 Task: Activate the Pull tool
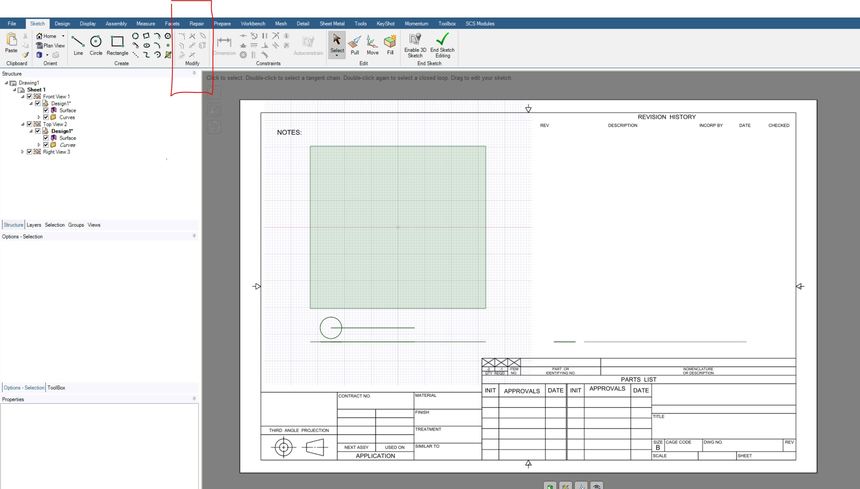pyautogui.click(x=354, y=42)
